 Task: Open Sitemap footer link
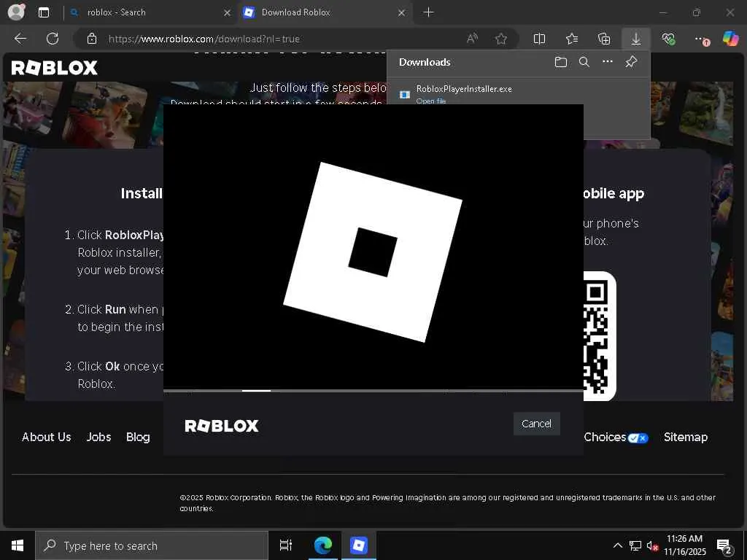[686, 437]
